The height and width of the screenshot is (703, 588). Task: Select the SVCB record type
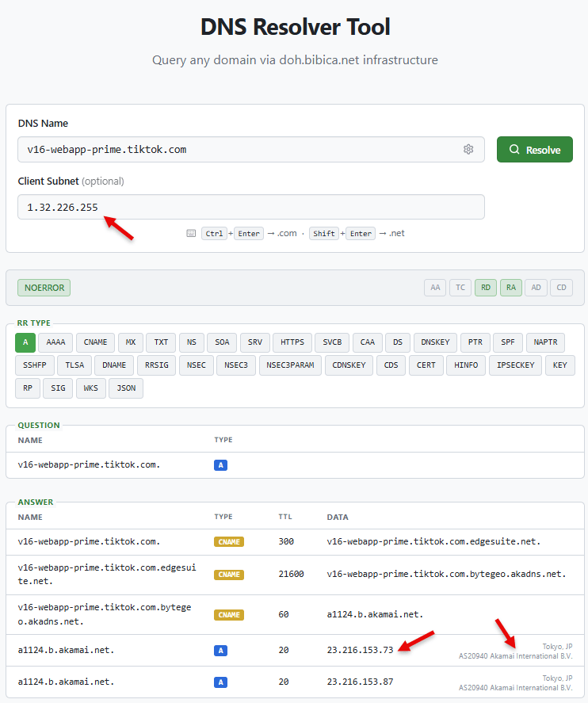332,342
